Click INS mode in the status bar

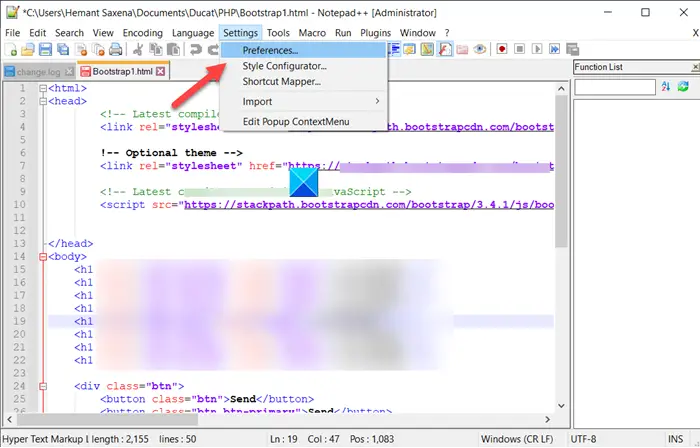[x=675, y=439]
